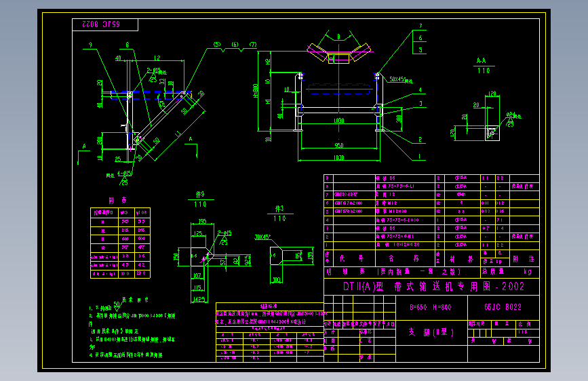Click the A-A section square profile
588x381 pixels.
pyautogui.click(x=492, y=133)
